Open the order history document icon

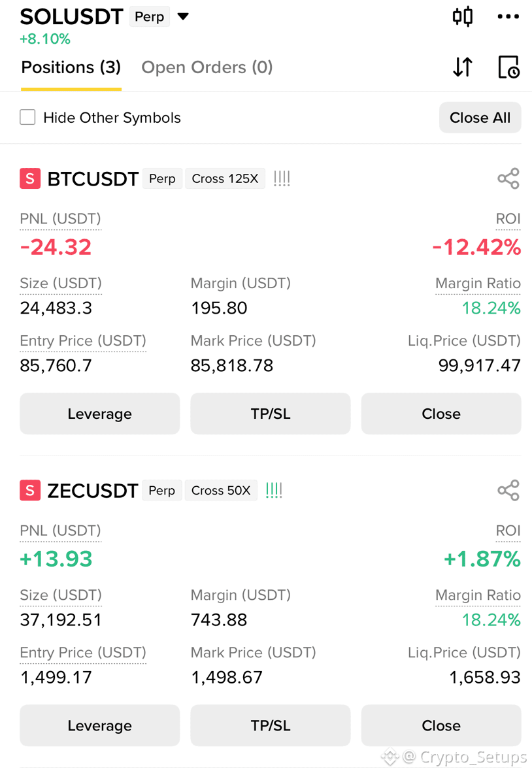coord(508,67)
